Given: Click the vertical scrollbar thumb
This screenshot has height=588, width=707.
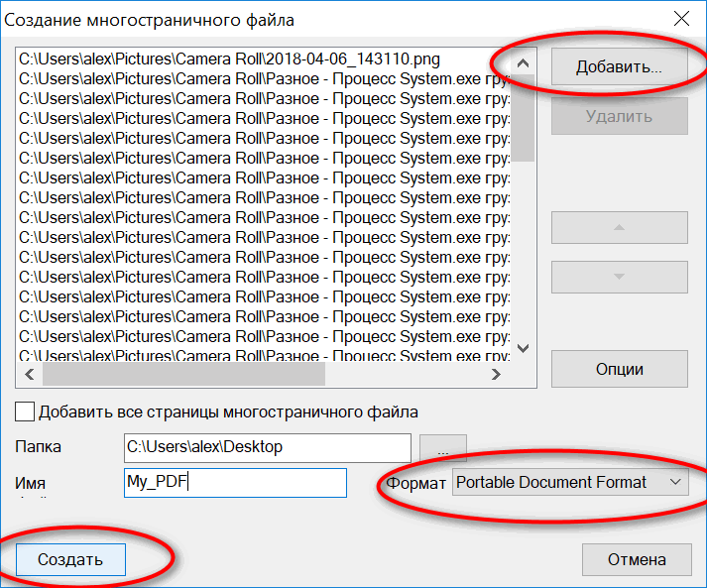Looking at the screenshot, I should 525,109.
